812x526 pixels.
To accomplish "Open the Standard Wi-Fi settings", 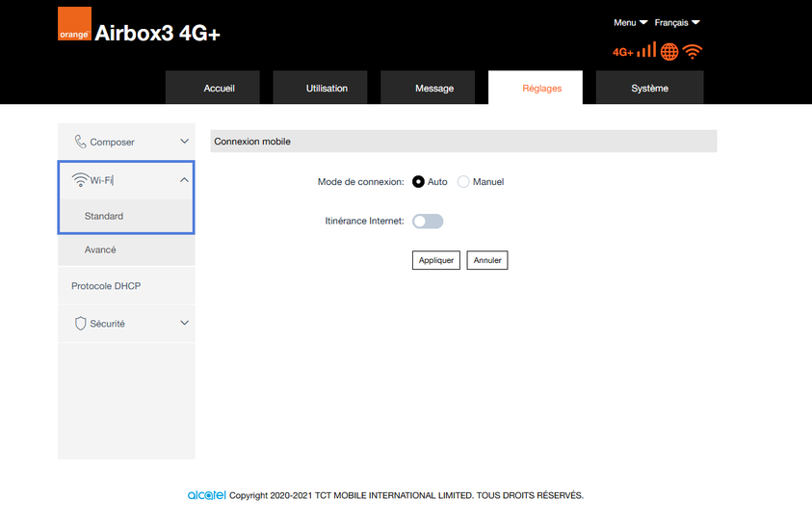I will 126,216.
